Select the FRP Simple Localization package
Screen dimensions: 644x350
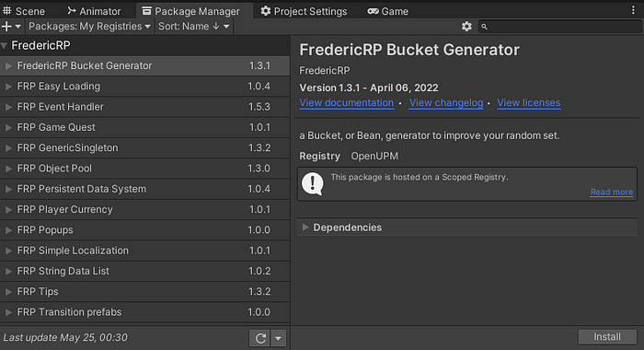coord(144,251)
